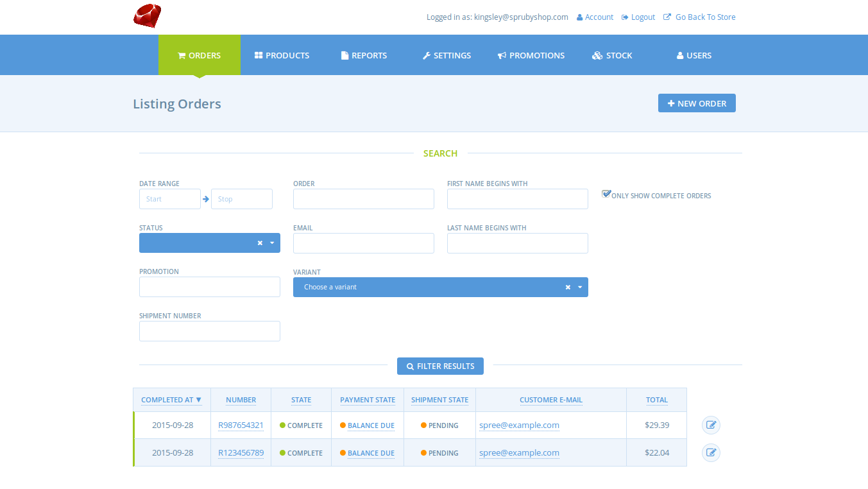This screenshot has height=489, width=868.
Task: Go to the Stock tab
Action: tap(612, 55)
